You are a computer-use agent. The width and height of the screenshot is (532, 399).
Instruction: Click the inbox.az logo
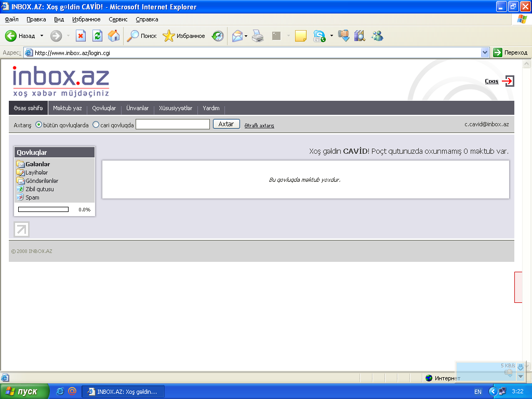[61, 81]
